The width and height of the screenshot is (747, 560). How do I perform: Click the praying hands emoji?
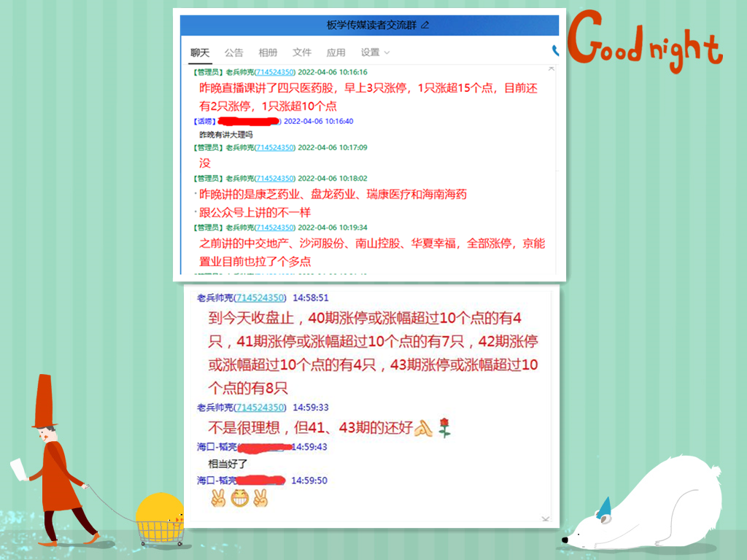point(424,428)
